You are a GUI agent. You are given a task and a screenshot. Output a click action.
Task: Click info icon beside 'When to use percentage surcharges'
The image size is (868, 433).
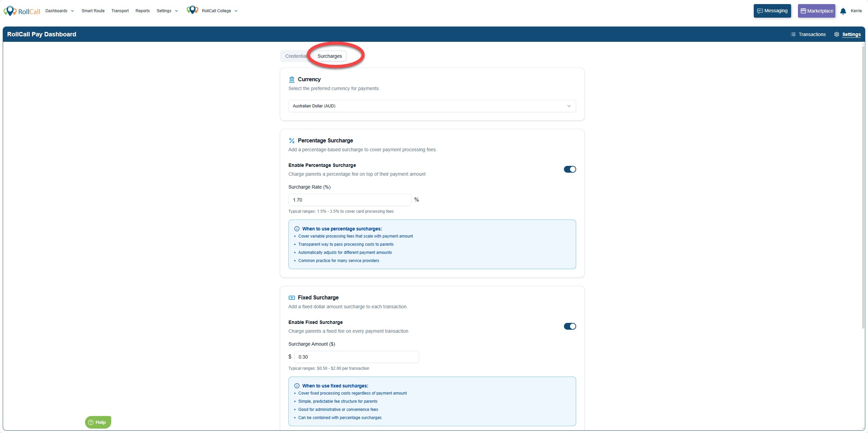click(297, 229)
